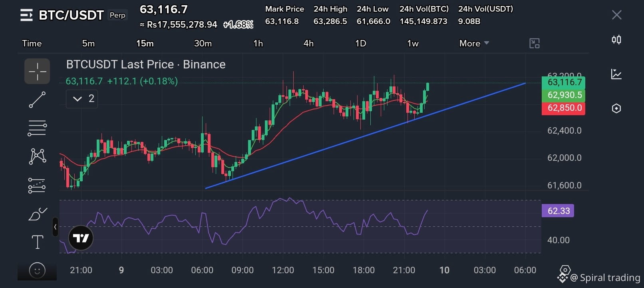Image resolution: width=644 pixels, height=288 pixels.
Task: Select the 30m interval
Action: [203, 43]
